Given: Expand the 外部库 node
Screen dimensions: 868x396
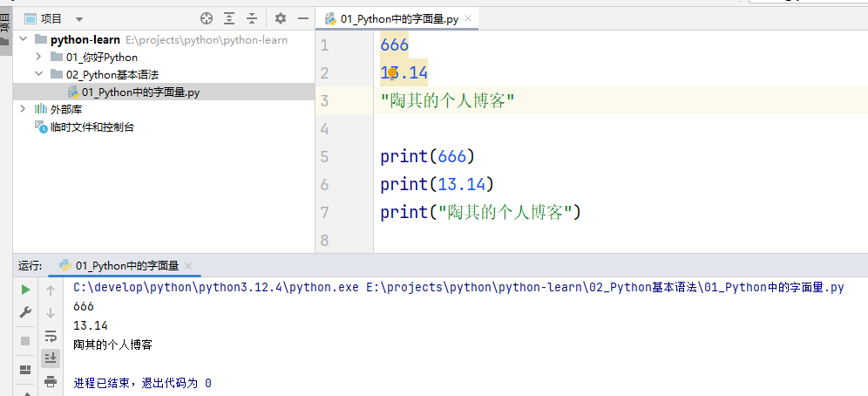Looking at the screenshot, I should [x=24, y=110].
